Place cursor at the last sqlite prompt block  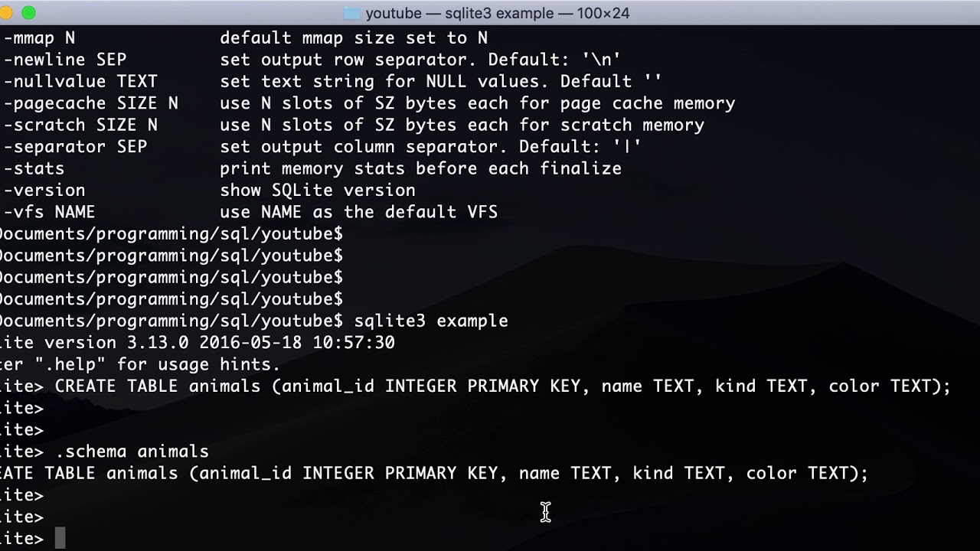[60, 539]
